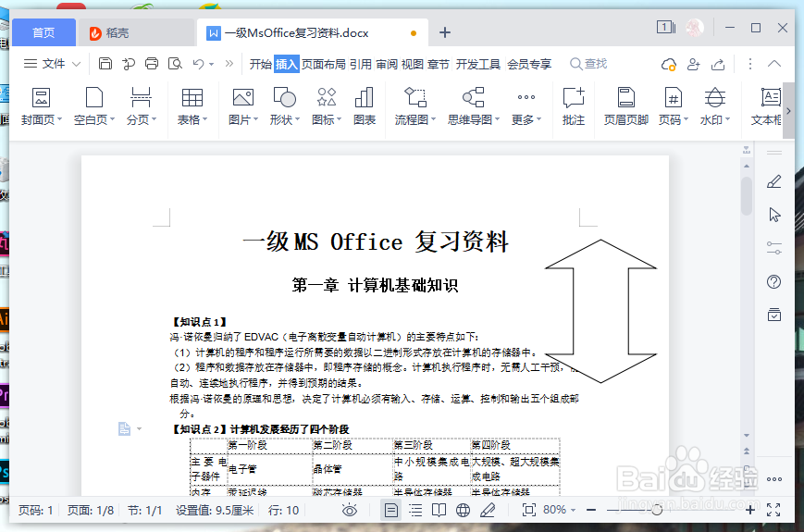This screenshot has height=532, width=804.
Task: Switch to page layout view
Action: [x=390, y=510]
